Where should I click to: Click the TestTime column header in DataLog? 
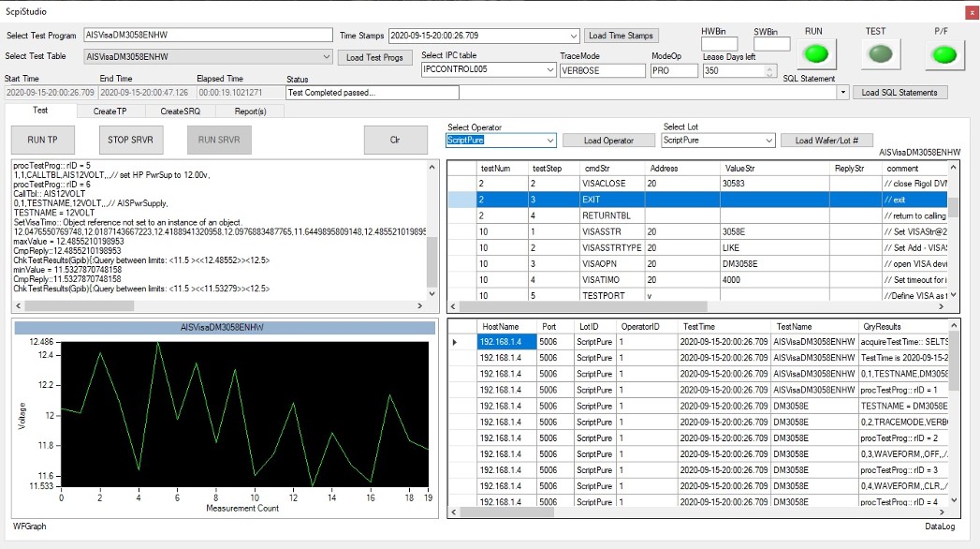[x=724, y=326]
